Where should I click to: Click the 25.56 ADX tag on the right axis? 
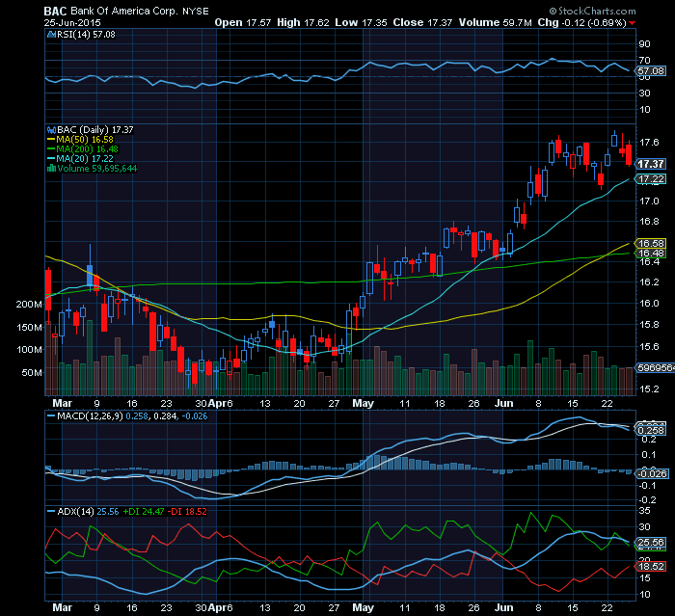(x=651, y=543)
